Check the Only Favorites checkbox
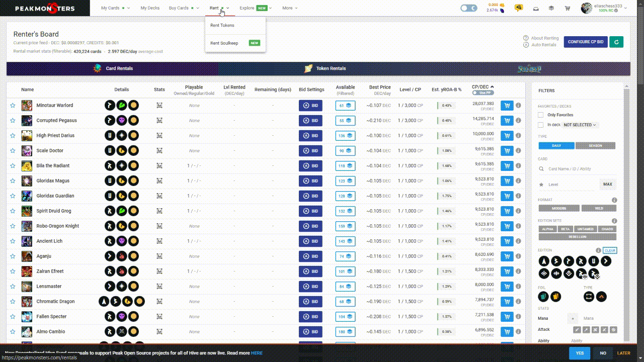This screenshot has width=644, height=362. coord(540,115)
